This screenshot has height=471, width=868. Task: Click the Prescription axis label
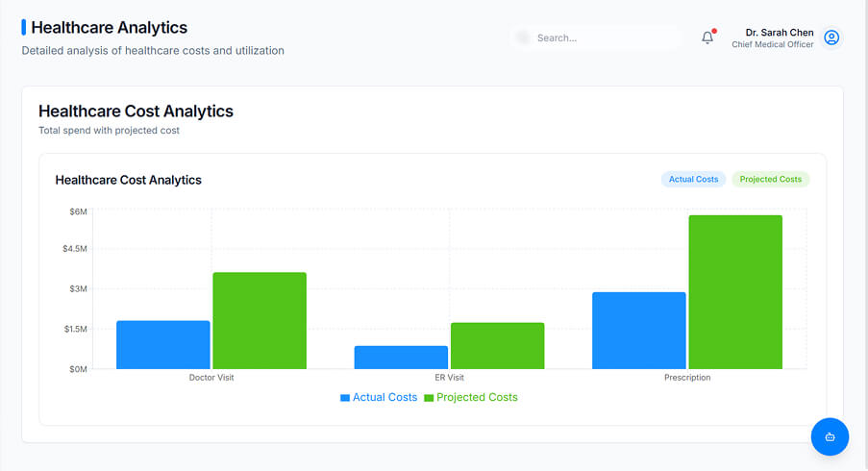687,378
